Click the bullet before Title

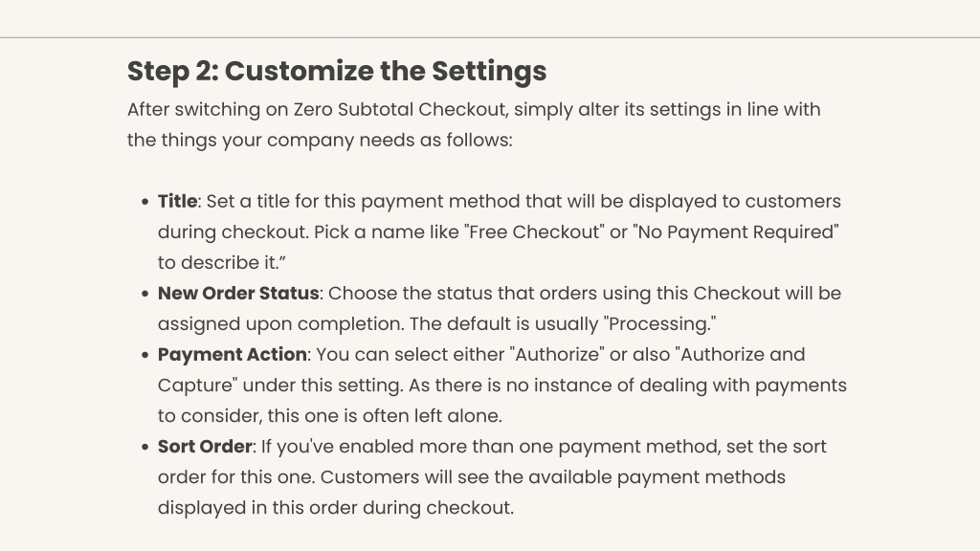pyautogui.click(x=145, y=202)
